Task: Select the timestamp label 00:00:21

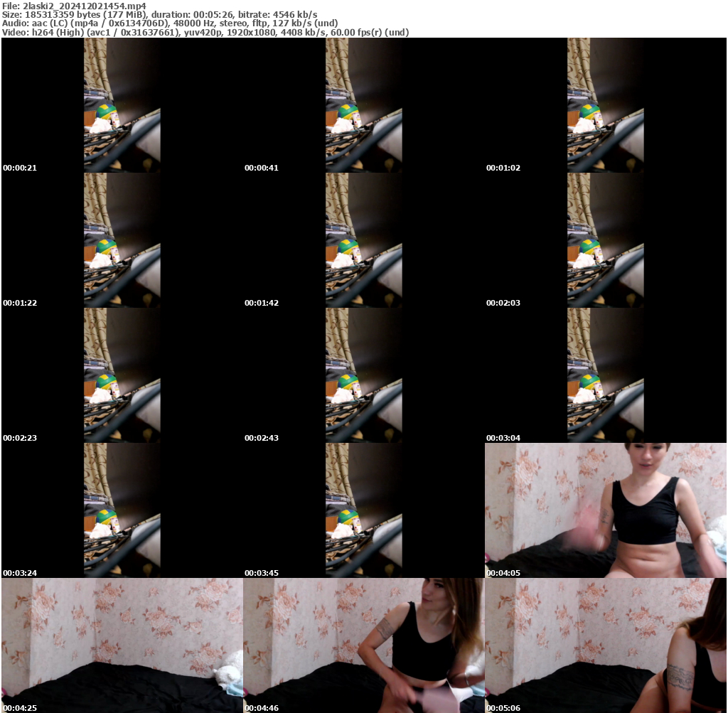Action: pyautogui.click(x=18, y=168)
